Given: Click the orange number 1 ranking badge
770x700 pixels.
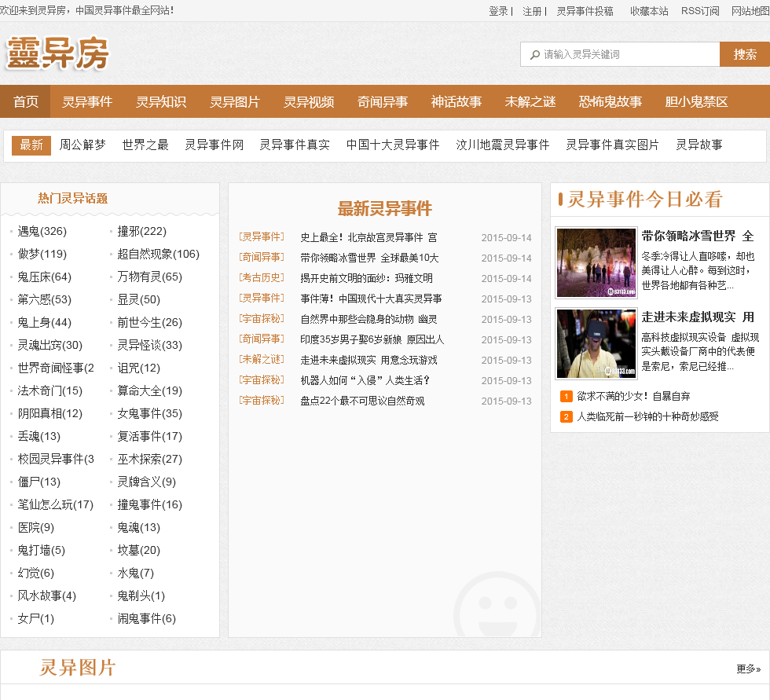Looking at the screenshot, I should pos(566,397).
